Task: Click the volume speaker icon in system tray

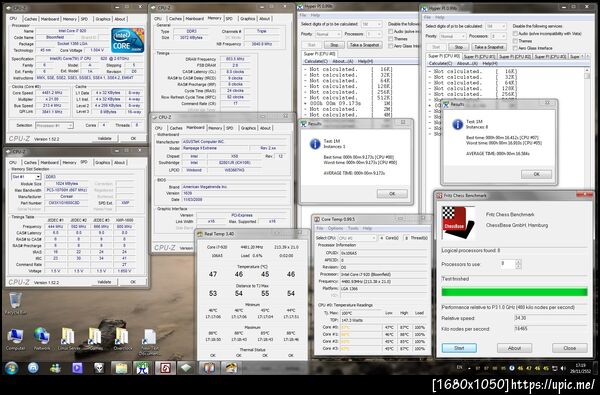Action: pos(563,368)
